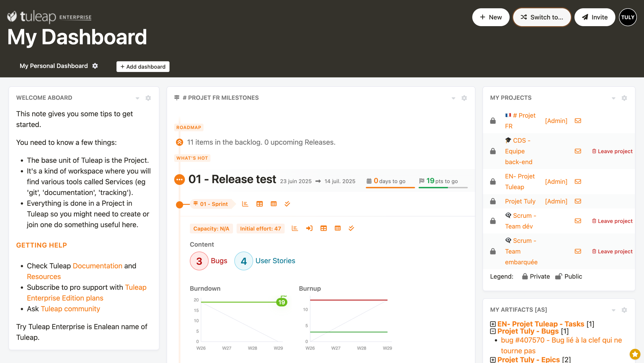Image resolution: width=644 pixels, height=363 pixels.
Task: Expand the EN- Projet Tuleap - Tasks tree node
Action: pos(493,324)
